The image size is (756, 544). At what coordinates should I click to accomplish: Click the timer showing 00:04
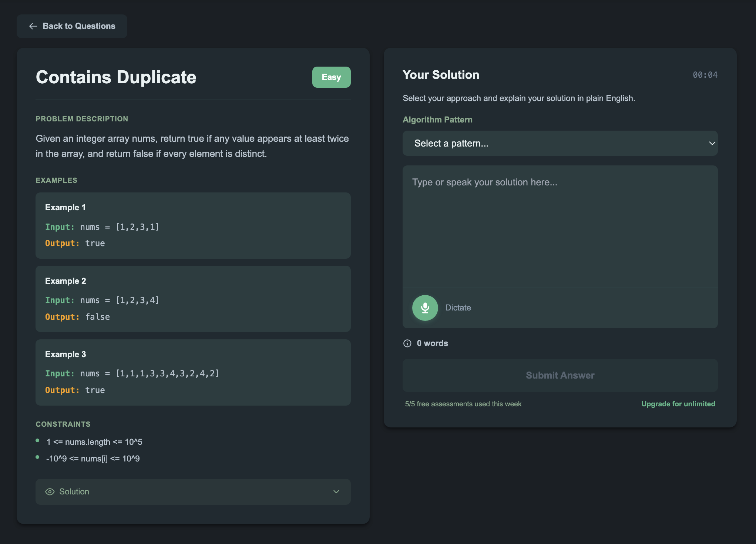coord(706,74)
